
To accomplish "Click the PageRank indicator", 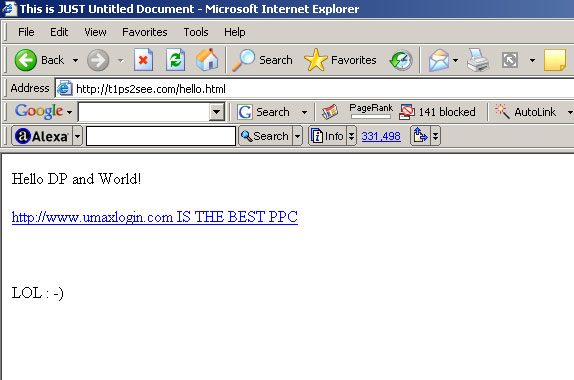I will (371, 111).
